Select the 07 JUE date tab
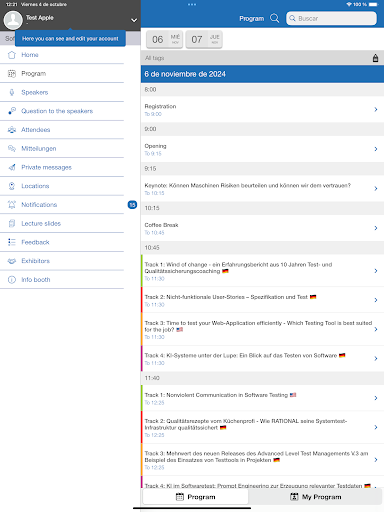This screenshot has width=384, height=512. (204, 39)
